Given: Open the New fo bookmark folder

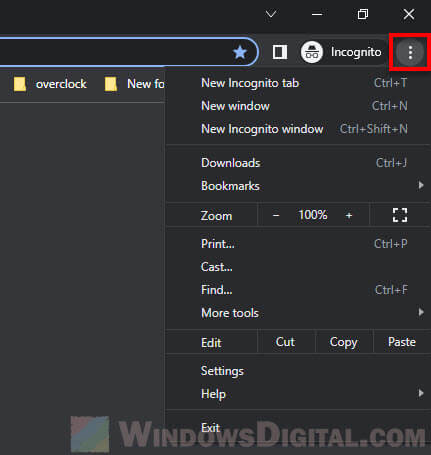Looking at the screenshot, I should coord(134,84).
